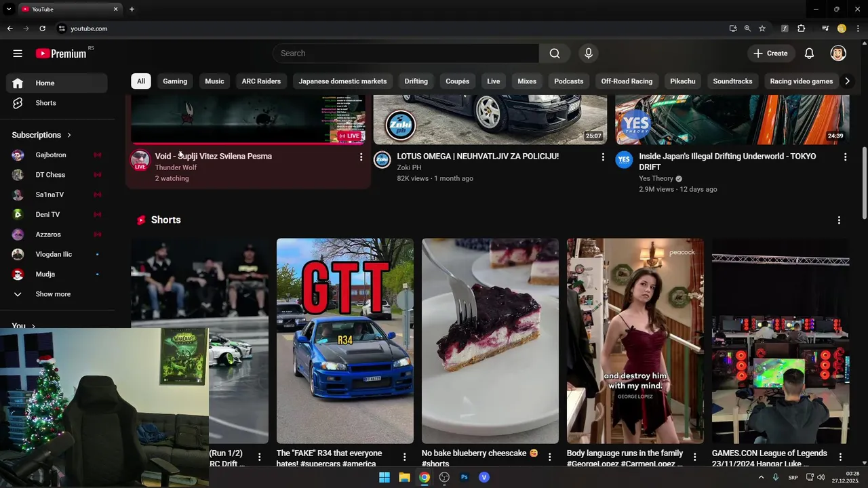Open File Explorer from taskbar
Image resolution: width=868 pixels, height=488 pixels.
pyautogui.click(x=404, y=477)
